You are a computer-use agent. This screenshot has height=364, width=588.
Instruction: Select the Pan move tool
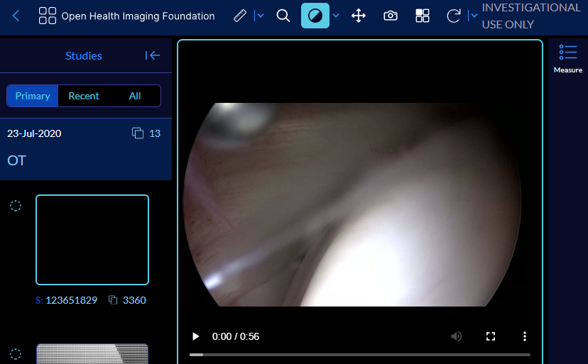pos(359,16)
